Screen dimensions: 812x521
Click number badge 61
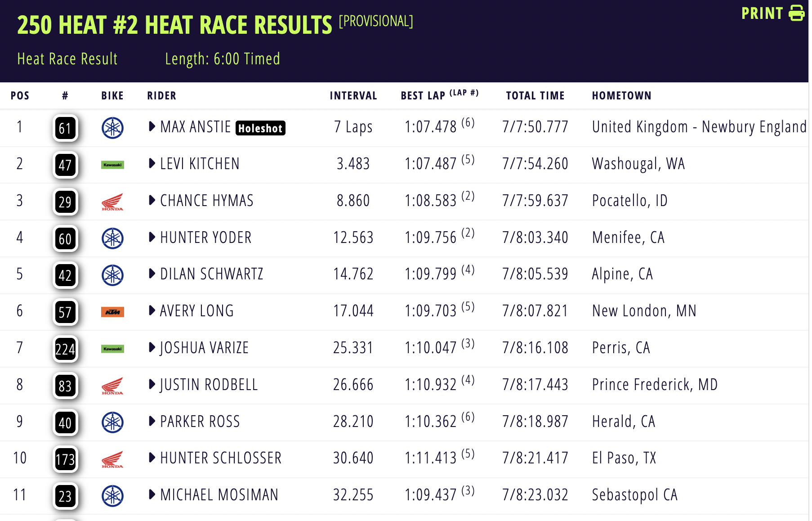pos(65,128)
